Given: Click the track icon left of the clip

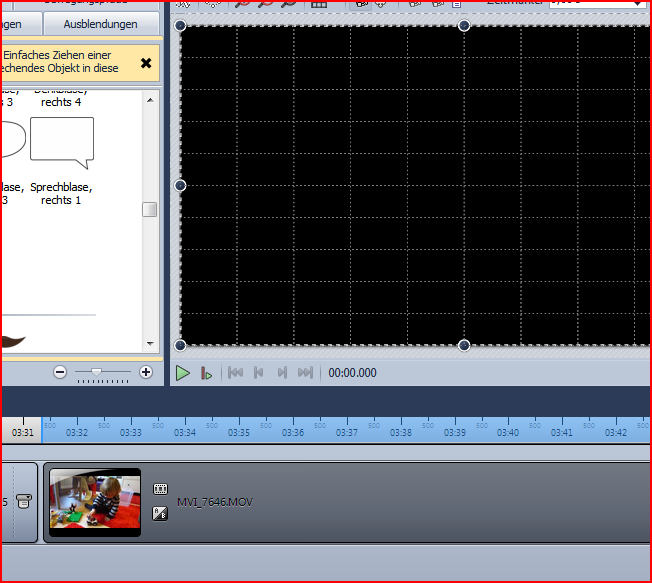Looking at the screenshot, I should point(24,501).
